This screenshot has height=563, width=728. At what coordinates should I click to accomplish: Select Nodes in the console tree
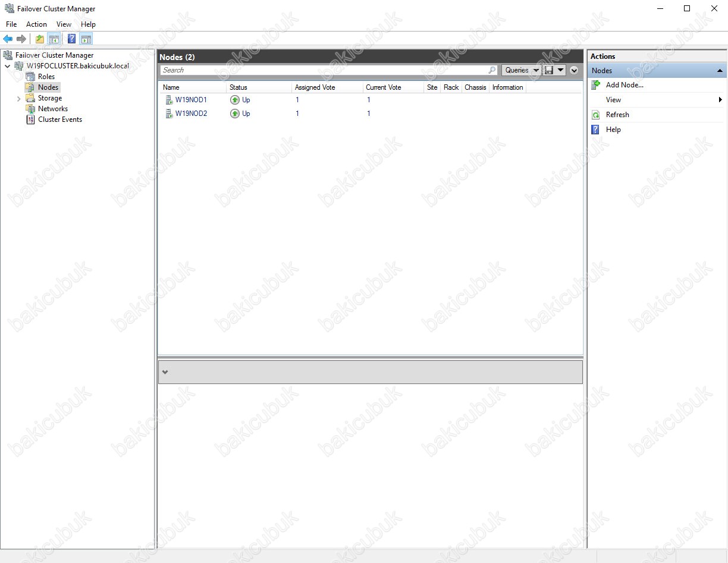tap(48, 87)
